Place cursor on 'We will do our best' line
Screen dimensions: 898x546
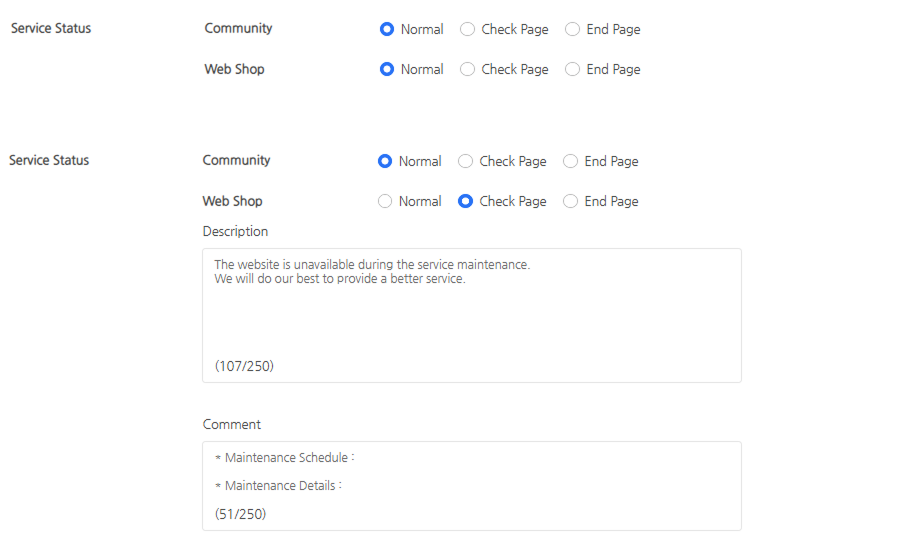click(x=340, y=279)
